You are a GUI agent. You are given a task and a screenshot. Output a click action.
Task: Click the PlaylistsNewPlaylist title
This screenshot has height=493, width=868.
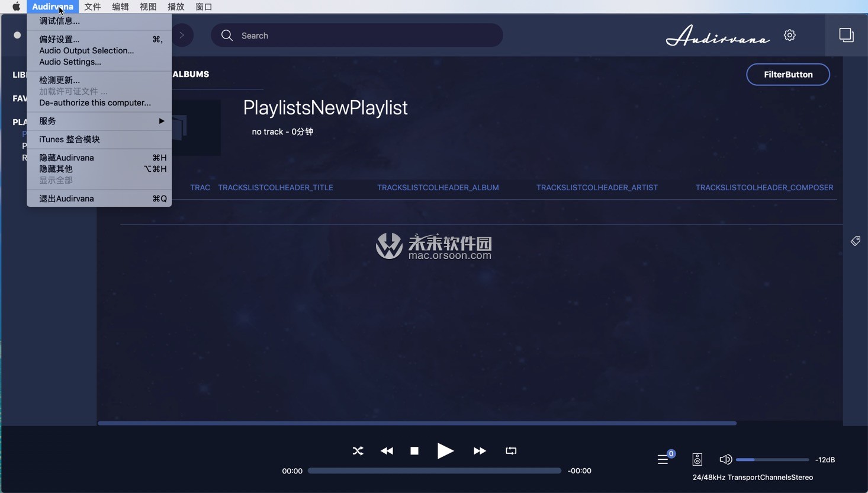pos(325,108)
